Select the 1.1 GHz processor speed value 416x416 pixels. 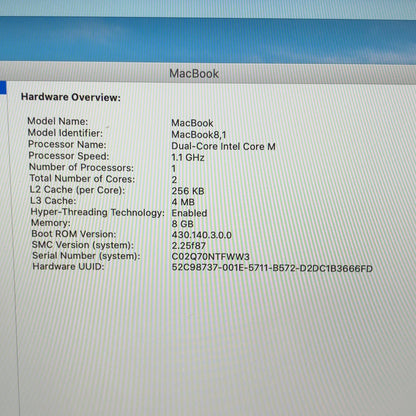pos(188,157)
